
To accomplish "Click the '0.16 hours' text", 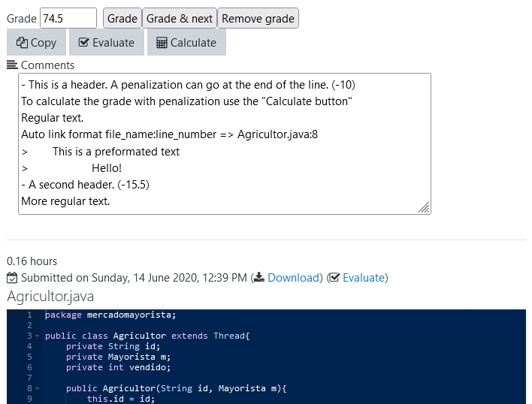I will 32,261.
